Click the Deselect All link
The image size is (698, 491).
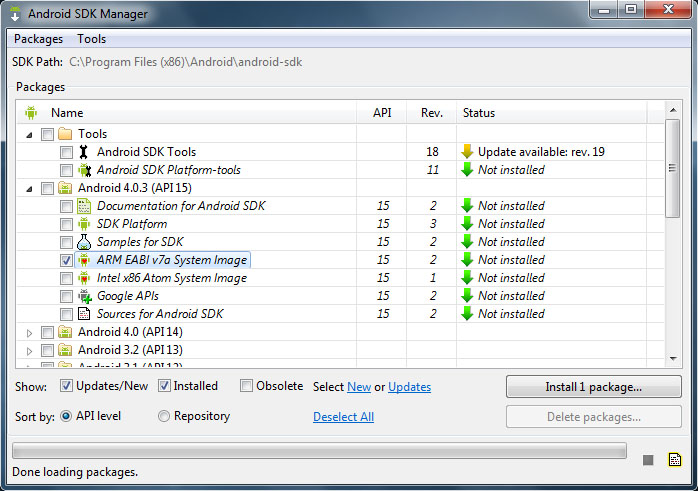[343, 417]
